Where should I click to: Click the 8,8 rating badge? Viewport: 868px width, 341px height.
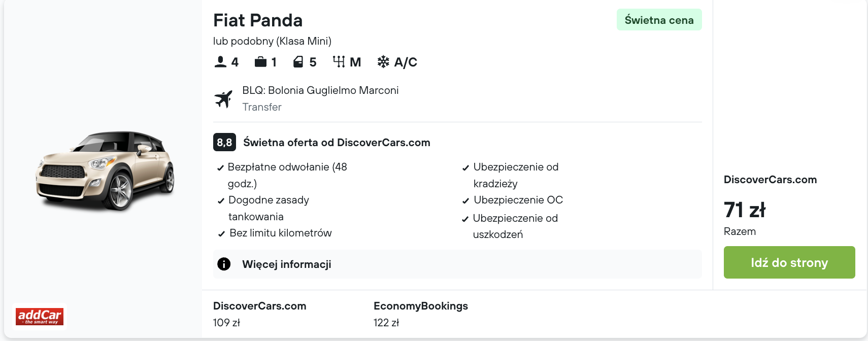[225, 143]
